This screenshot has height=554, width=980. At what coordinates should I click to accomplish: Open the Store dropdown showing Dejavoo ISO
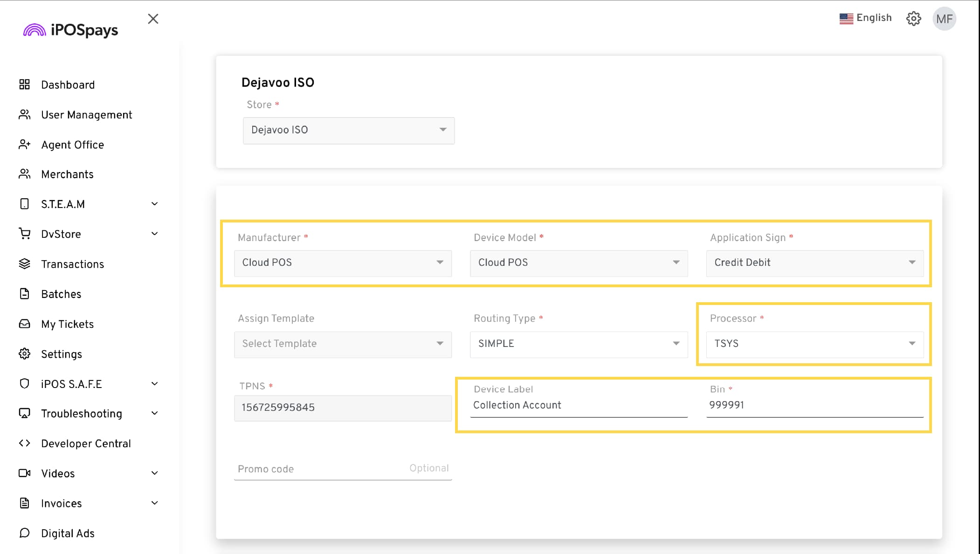tap(348, 131)
